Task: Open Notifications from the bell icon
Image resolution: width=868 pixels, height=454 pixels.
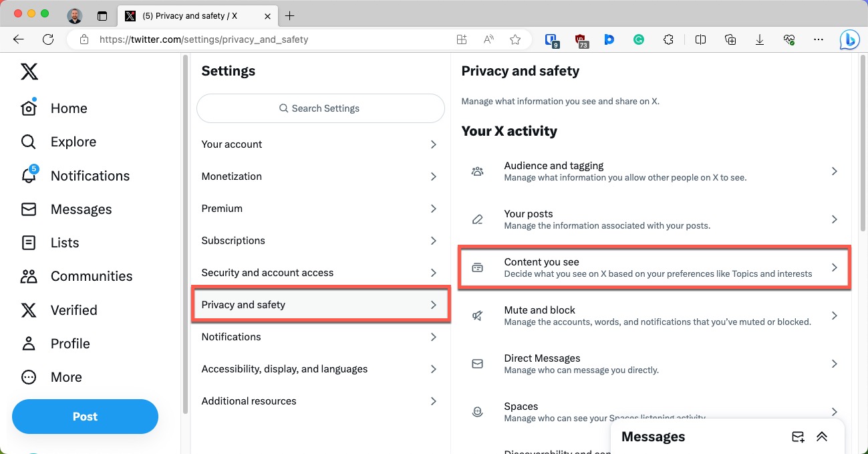Action: 28,175
